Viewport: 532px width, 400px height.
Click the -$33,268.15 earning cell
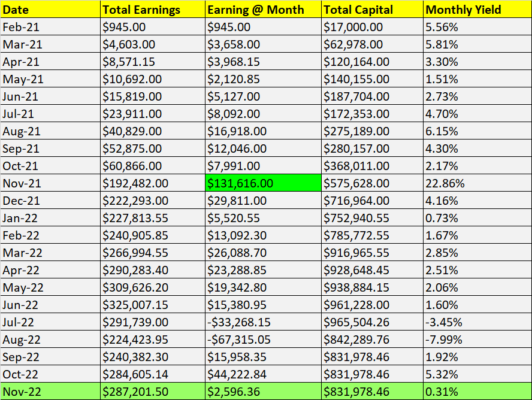pyautogui.click(x=263, y=322)
